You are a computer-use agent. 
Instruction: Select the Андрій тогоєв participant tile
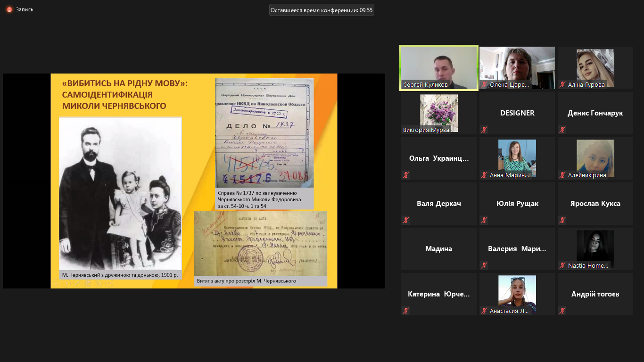point(595,294)
